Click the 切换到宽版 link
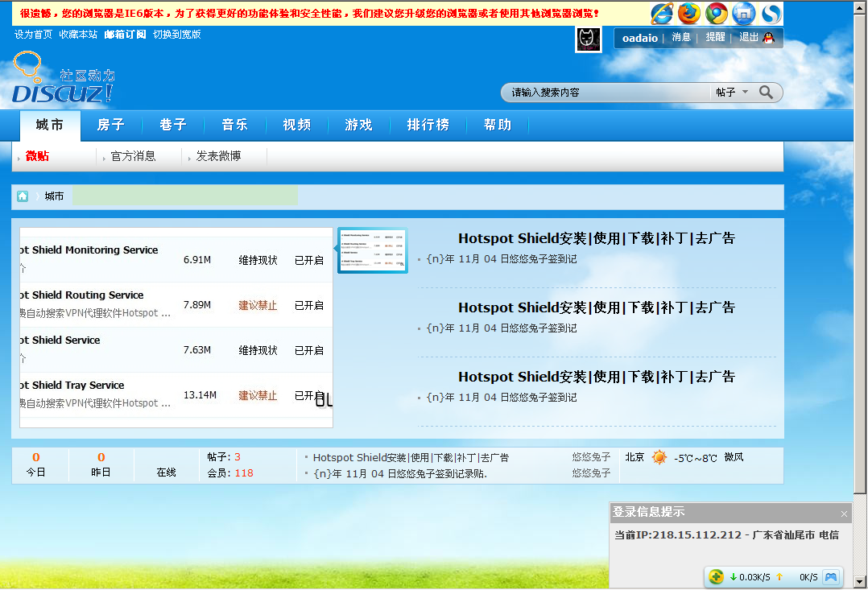The height and width of the screenshot is (590, 868). 177,35
